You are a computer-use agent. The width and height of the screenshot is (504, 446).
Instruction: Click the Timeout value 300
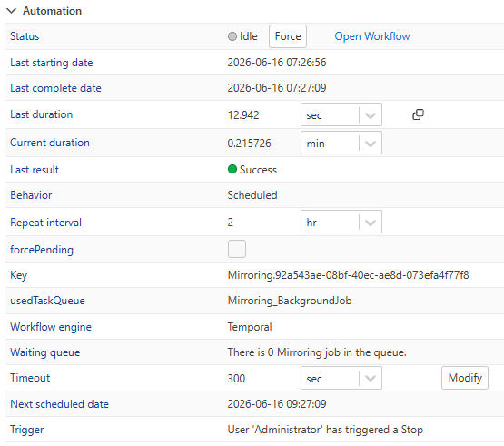(x=236, y=379)
